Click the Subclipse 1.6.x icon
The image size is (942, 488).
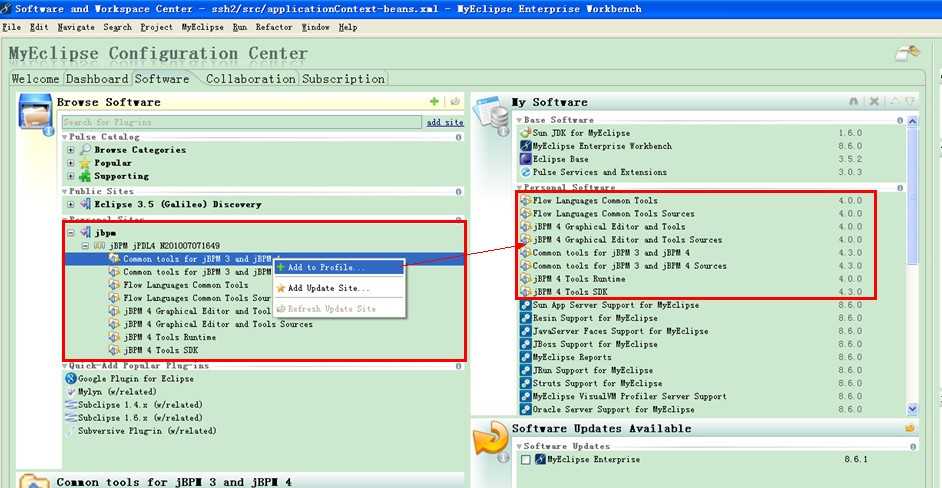[x=70, y=418]
